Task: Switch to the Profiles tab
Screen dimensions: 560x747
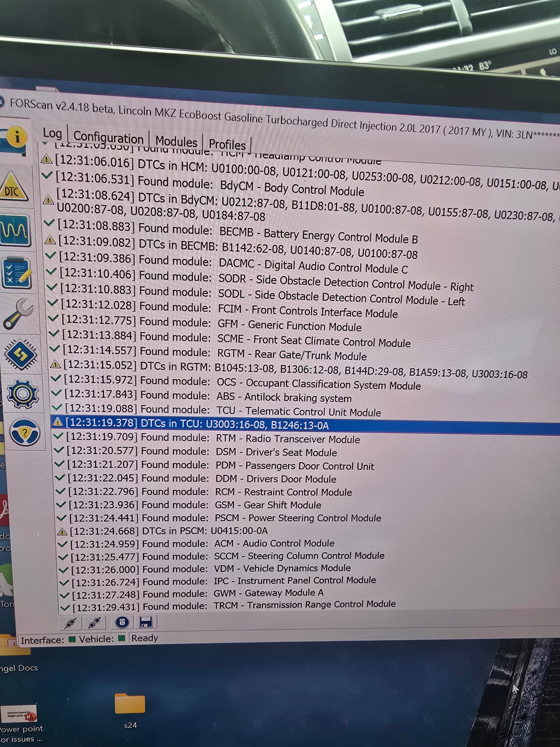Action: point(227,144)
